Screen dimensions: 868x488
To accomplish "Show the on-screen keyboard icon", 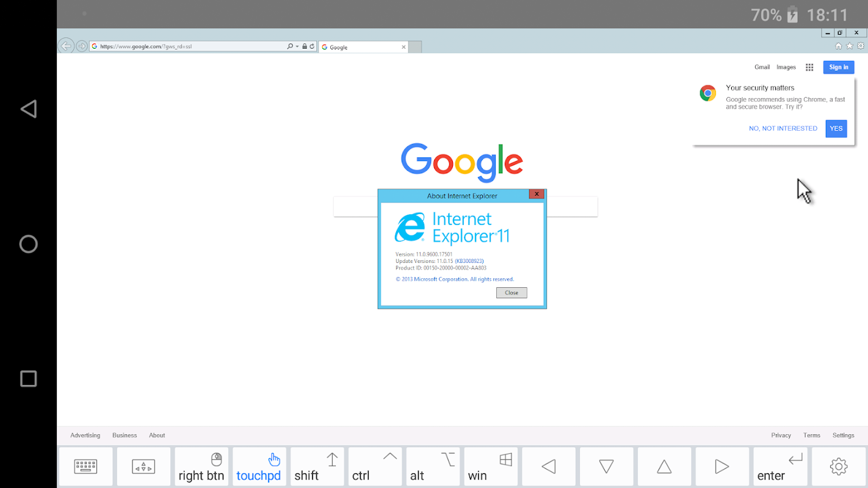I will click(x=86, y=467).
